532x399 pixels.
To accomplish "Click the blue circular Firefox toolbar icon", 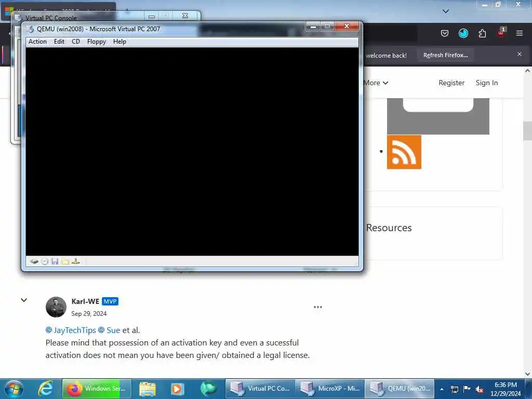I will (463, 33).
